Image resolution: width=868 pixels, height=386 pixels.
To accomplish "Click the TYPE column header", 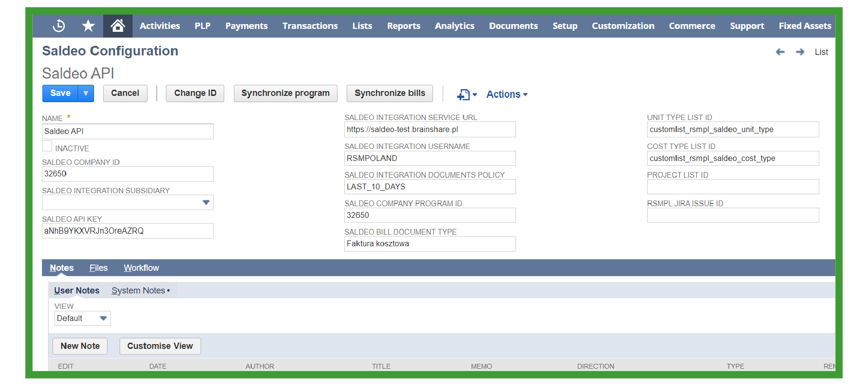I will [735, 366].
